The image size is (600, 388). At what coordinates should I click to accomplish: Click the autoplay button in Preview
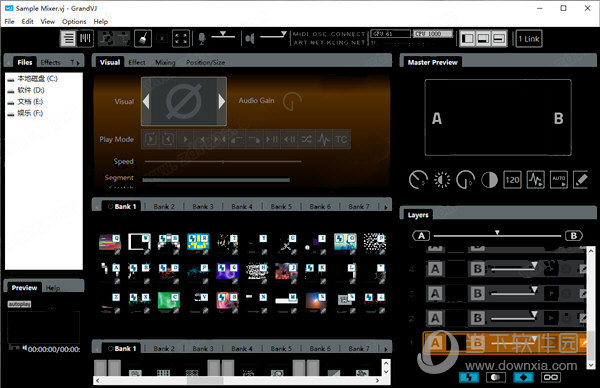click(x=20, y=304)
